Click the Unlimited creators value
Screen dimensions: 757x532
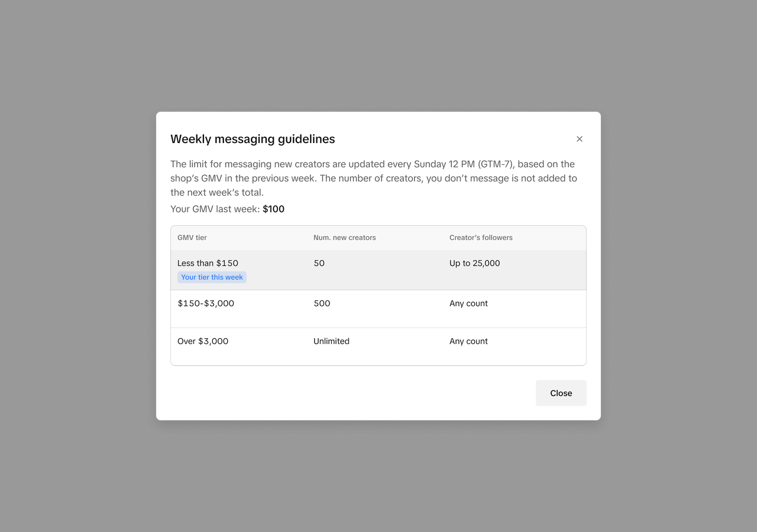click(x=331, y=341)
